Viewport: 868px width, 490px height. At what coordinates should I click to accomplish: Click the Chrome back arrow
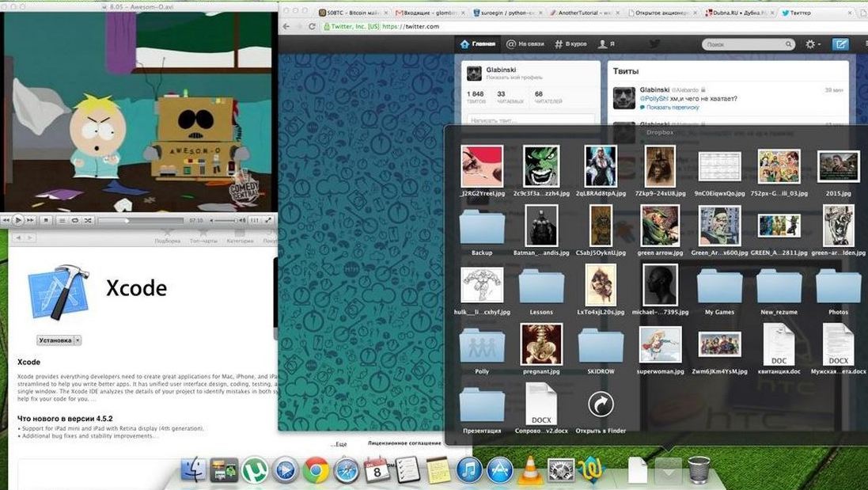(286, 27)
